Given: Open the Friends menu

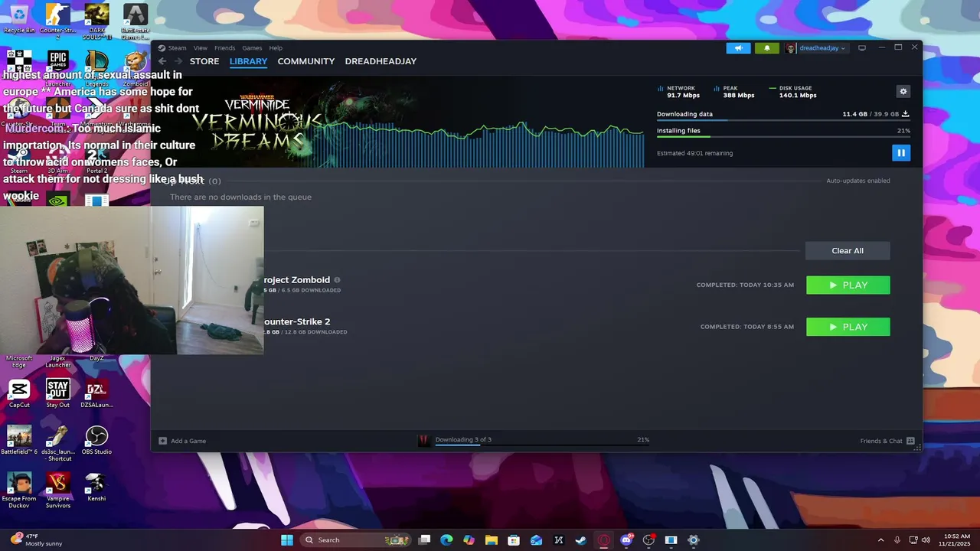Looking at the screenshot, I should click(224, 48).
